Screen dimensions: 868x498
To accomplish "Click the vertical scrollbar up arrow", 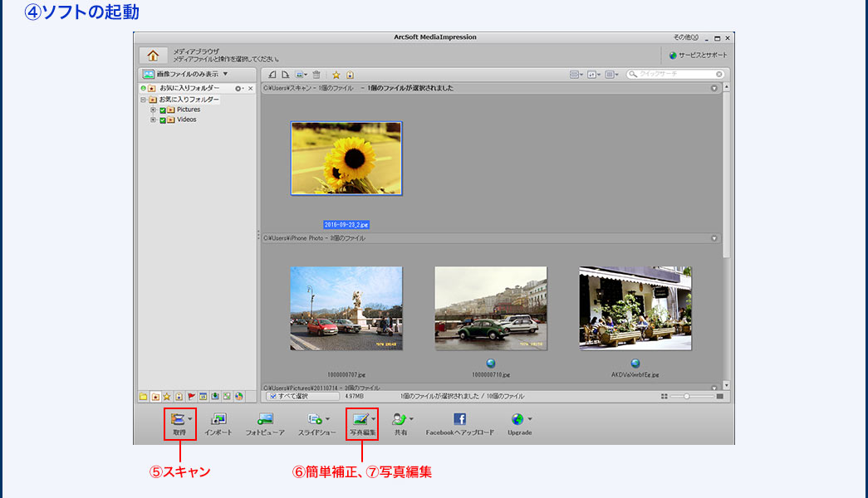I will pos(726,87).
